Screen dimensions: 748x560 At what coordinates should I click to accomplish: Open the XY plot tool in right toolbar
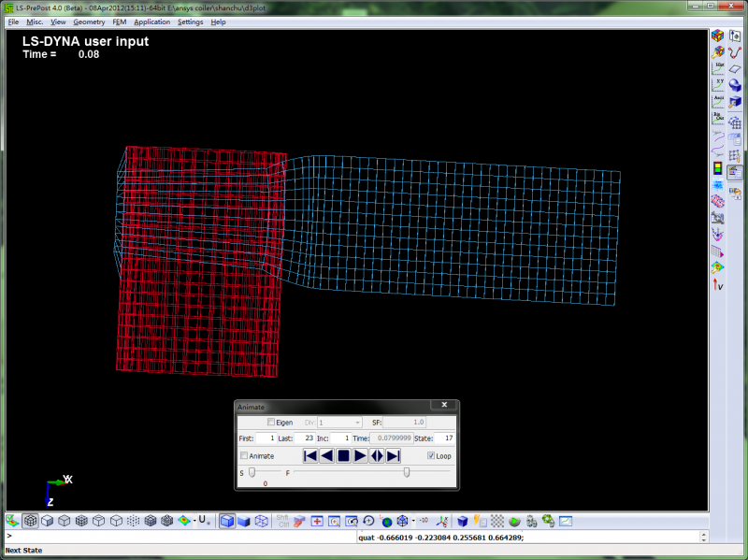(718, 85)
